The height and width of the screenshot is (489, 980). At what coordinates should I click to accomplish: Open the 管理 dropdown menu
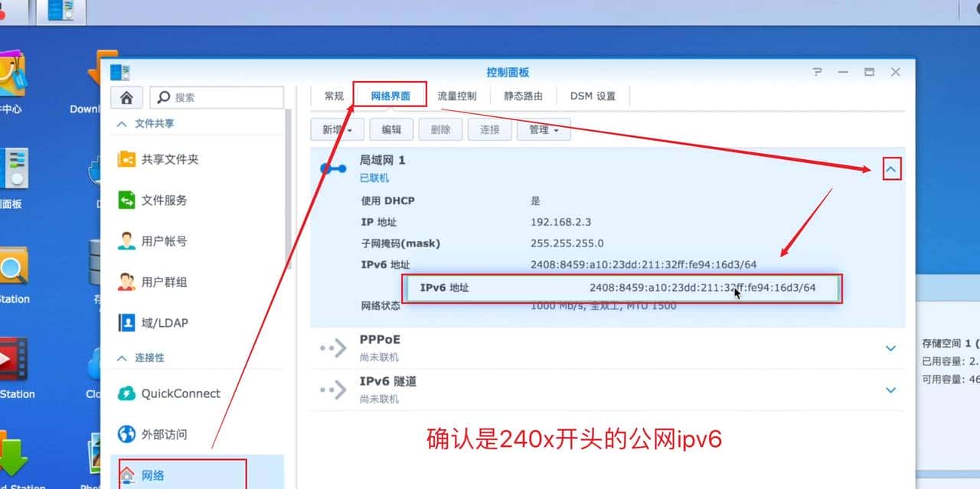(x=544, y=129)
